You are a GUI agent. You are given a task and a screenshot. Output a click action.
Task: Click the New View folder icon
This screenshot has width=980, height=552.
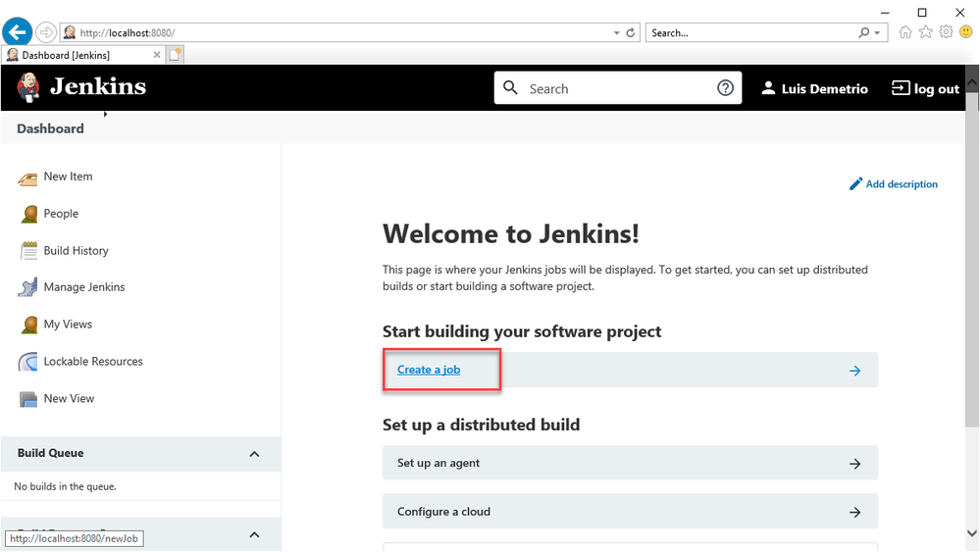coord(28,399)
